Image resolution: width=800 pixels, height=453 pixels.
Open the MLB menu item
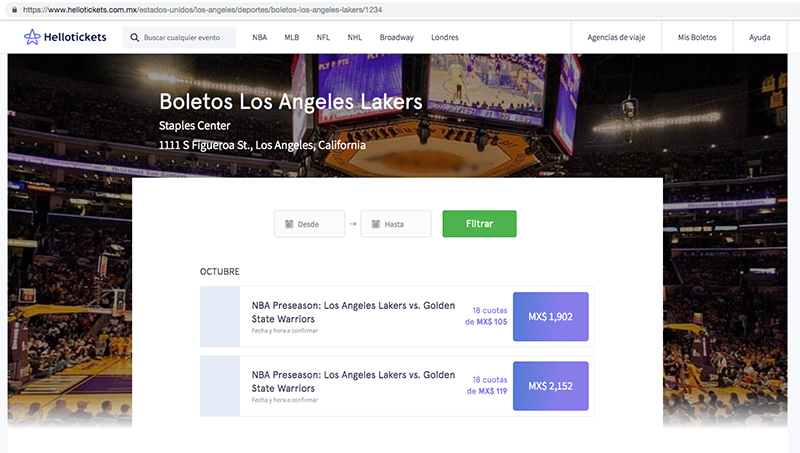292,37
